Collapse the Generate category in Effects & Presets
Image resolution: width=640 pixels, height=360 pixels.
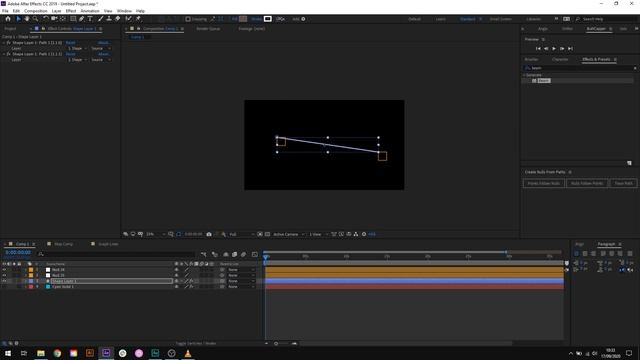524,75
